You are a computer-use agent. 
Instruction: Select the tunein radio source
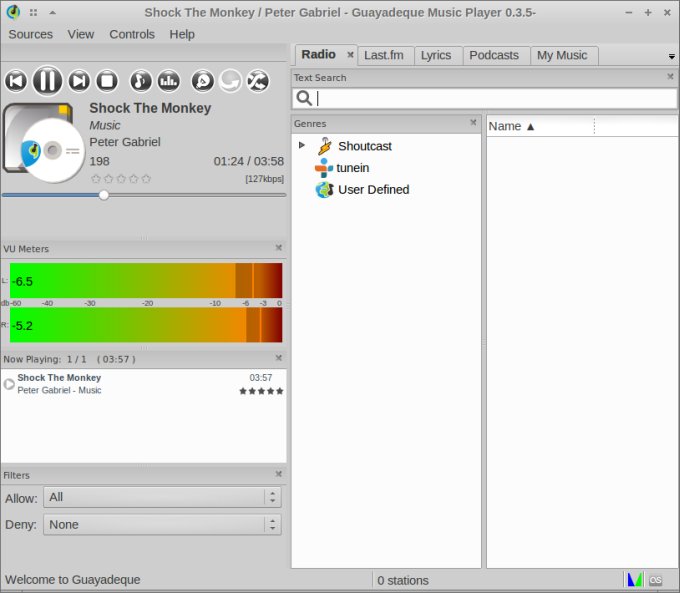(352, 168)
